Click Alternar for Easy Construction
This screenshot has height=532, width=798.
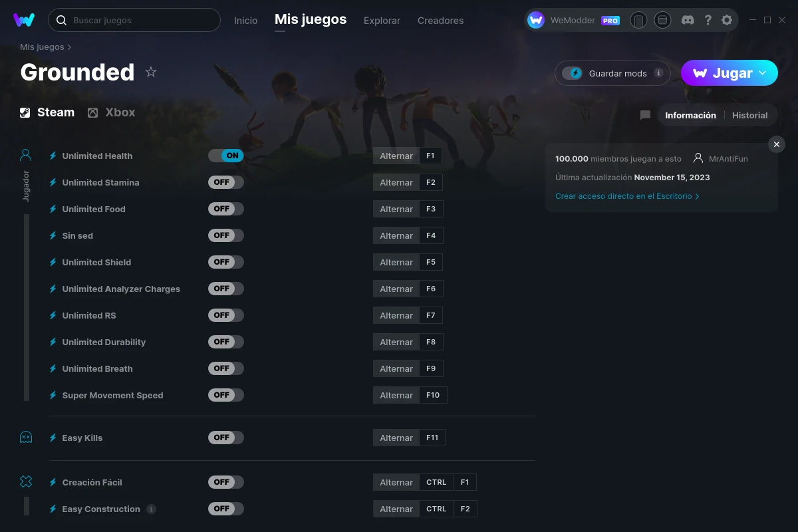396,509
